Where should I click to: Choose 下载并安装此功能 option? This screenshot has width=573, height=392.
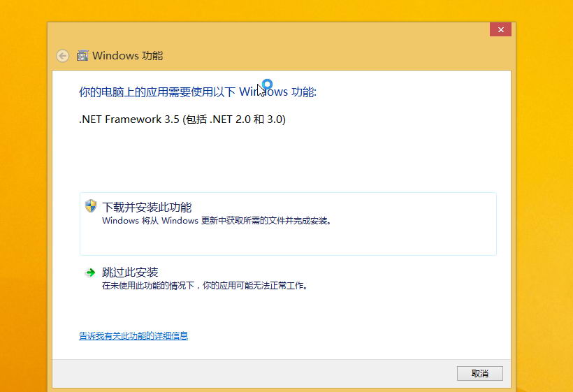pyautogui.click(x=288, y=224)
